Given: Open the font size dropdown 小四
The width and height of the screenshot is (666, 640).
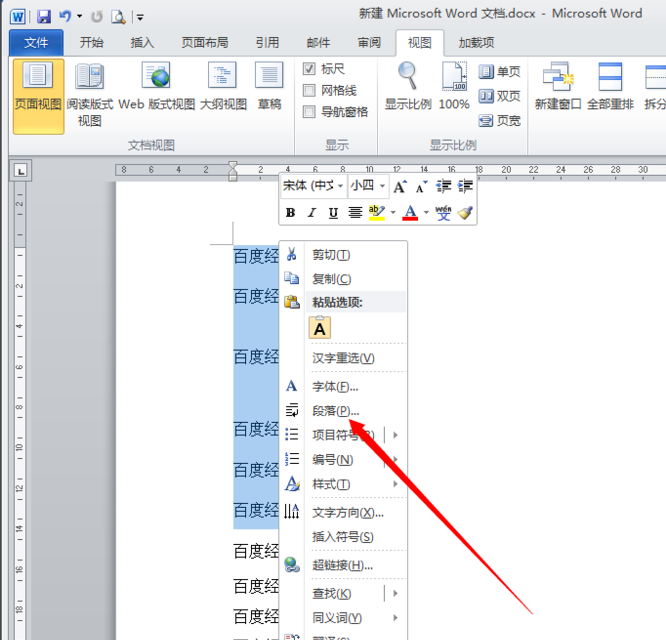Looking at the screenshot, I should (382, 186).
